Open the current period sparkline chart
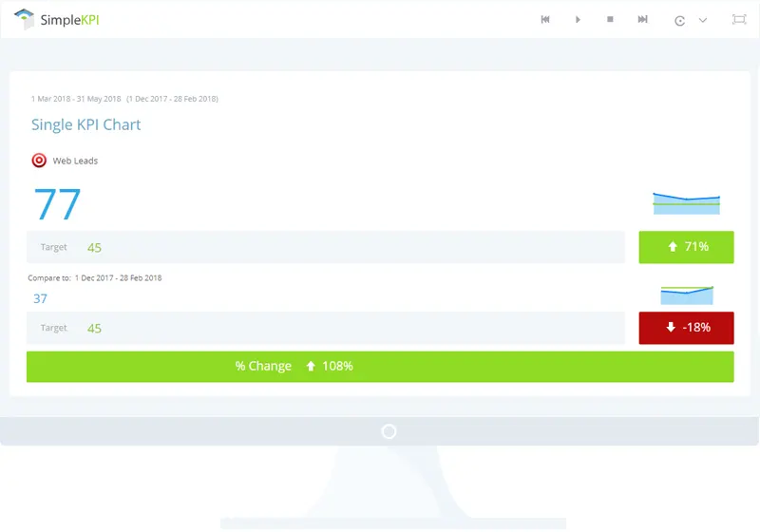This screenshot has height=532, width=760. pos(686,203)
